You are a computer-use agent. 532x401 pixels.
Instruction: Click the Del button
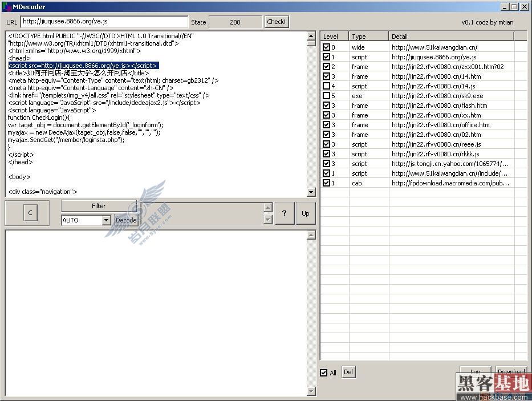click(348, 372)
